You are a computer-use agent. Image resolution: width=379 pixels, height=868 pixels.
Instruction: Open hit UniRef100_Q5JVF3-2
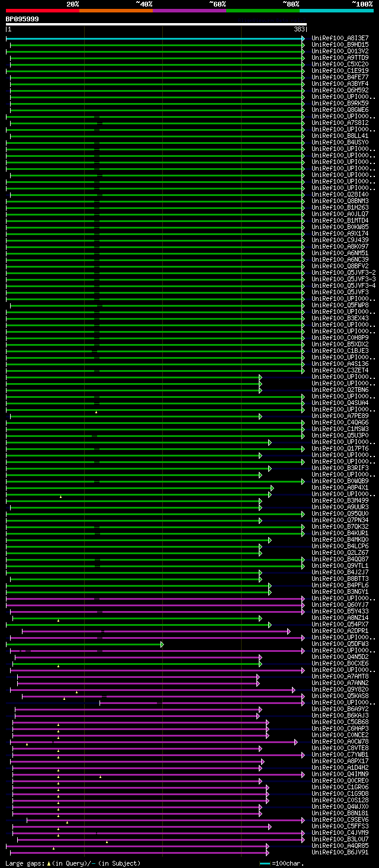click(343, 272)
